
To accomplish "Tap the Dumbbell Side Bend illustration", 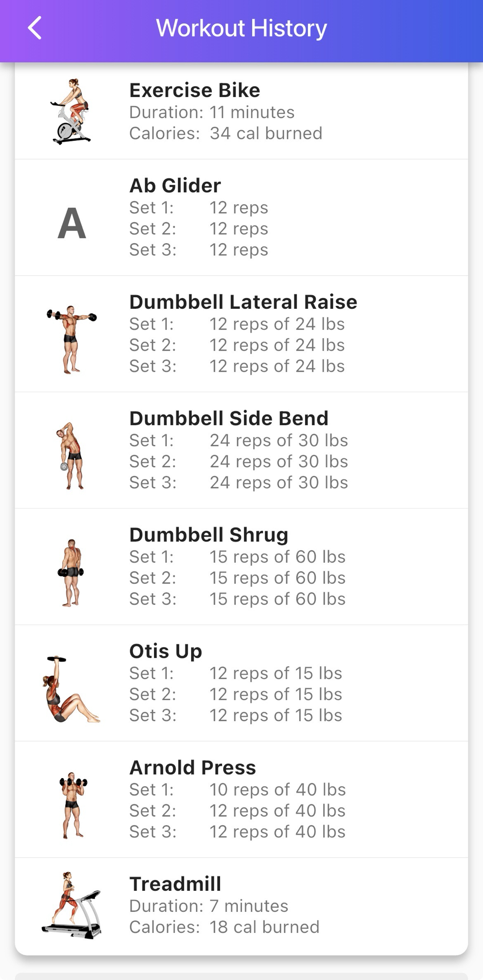I will [x=72, y=456].
